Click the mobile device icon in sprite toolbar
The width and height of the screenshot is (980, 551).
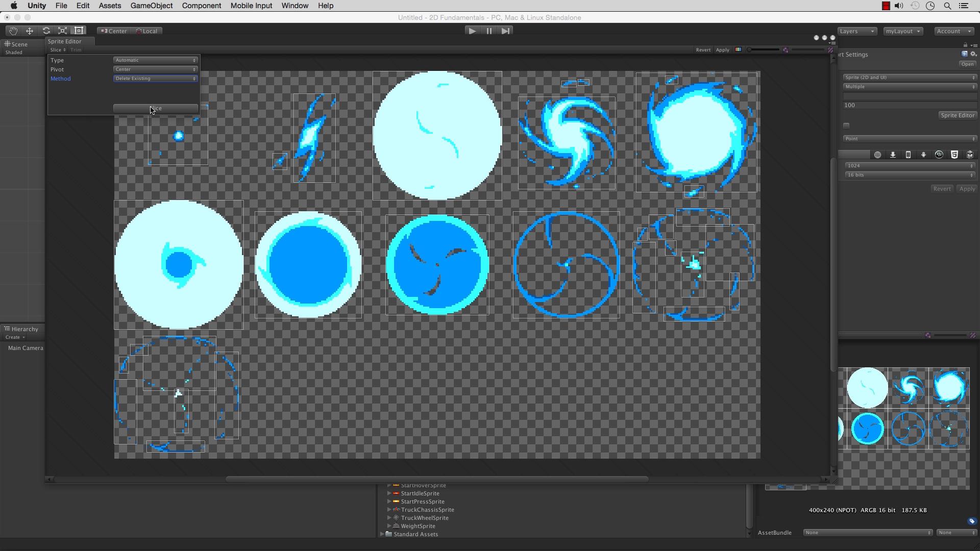click(x=909, y=155)
